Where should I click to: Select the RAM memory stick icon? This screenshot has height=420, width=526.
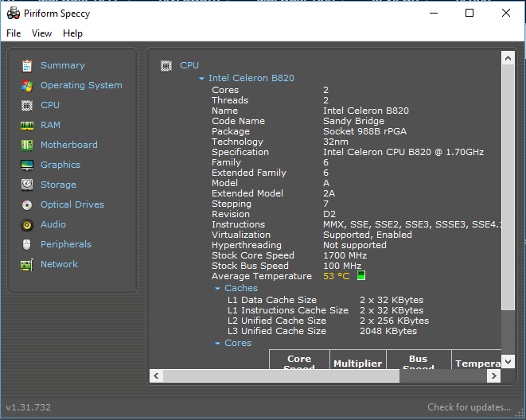[27, 126]
